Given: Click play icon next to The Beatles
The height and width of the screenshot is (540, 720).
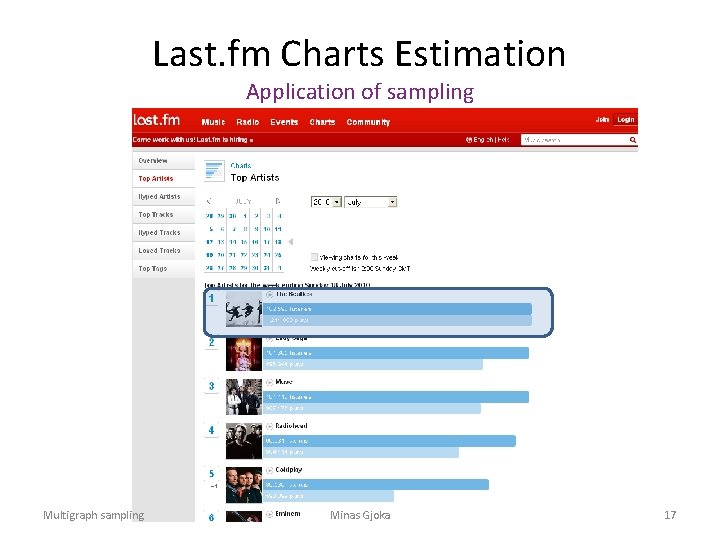Looking at the screenshot, I should click(x=270, y=294).
